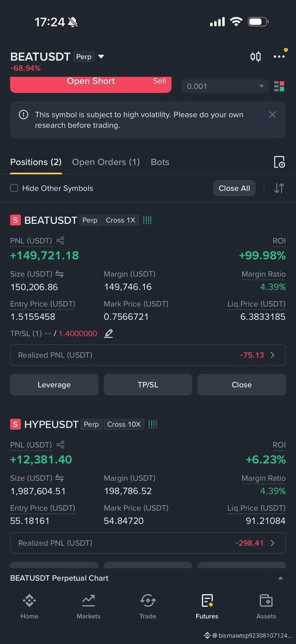Tap HYPEUSDT Liq.Price 91.21084 value

264,521
